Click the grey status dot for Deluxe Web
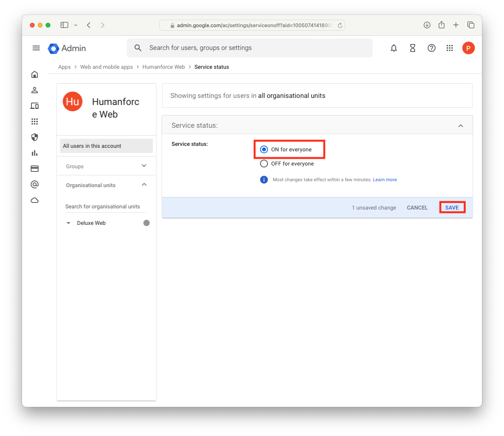This screenshot has height=436, width=504. click(x=146, y=223)
